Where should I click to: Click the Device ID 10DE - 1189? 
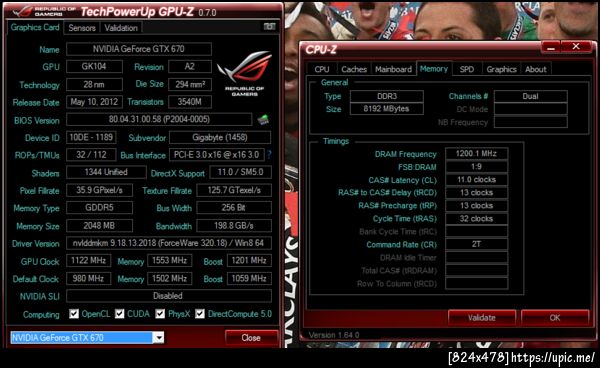[91, 137]
